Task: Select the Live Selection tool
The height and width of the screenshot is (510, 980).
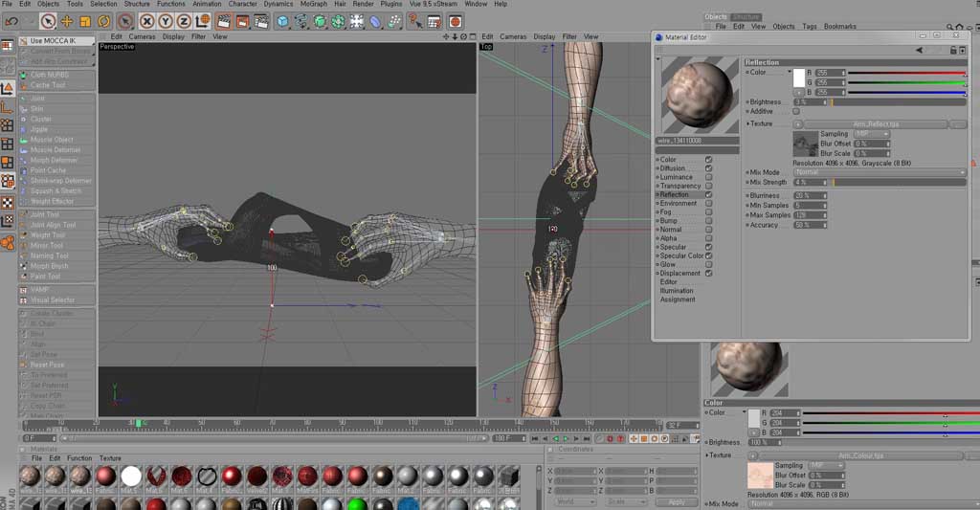Action: 48,22
